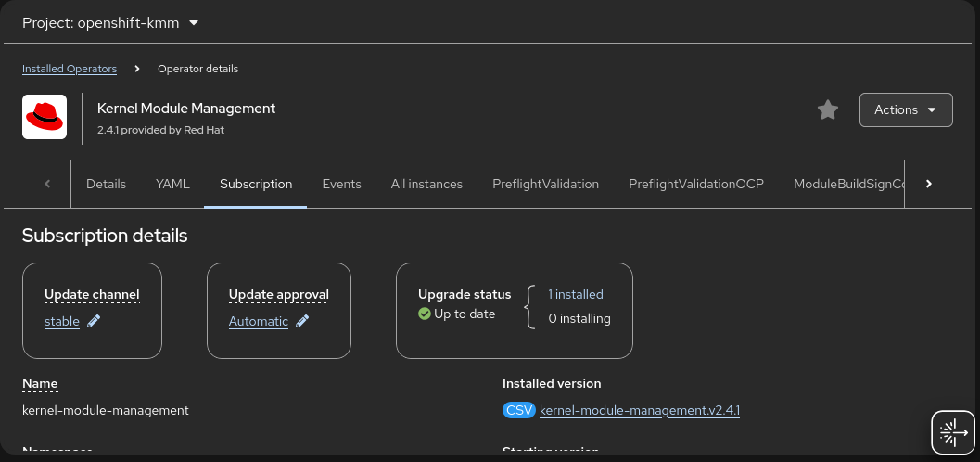
Task: Go to the All instances tab
Action: 426,184
